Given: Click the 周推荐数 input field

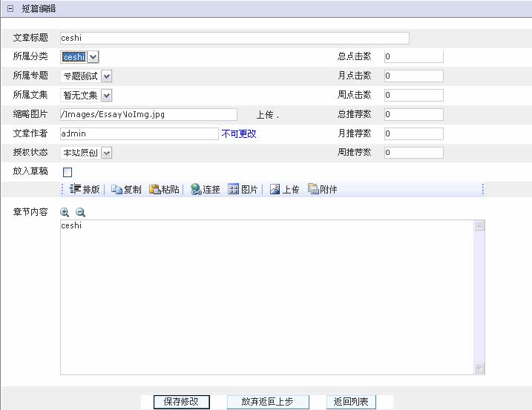Looking at the screenshot, I should (x=413, y=153).
